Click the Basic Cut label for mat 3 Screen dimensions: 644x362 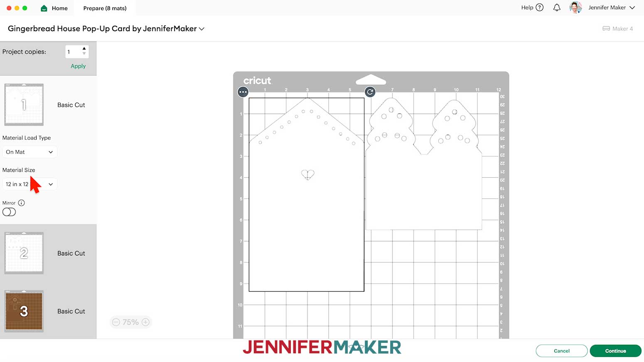(71, 311)
